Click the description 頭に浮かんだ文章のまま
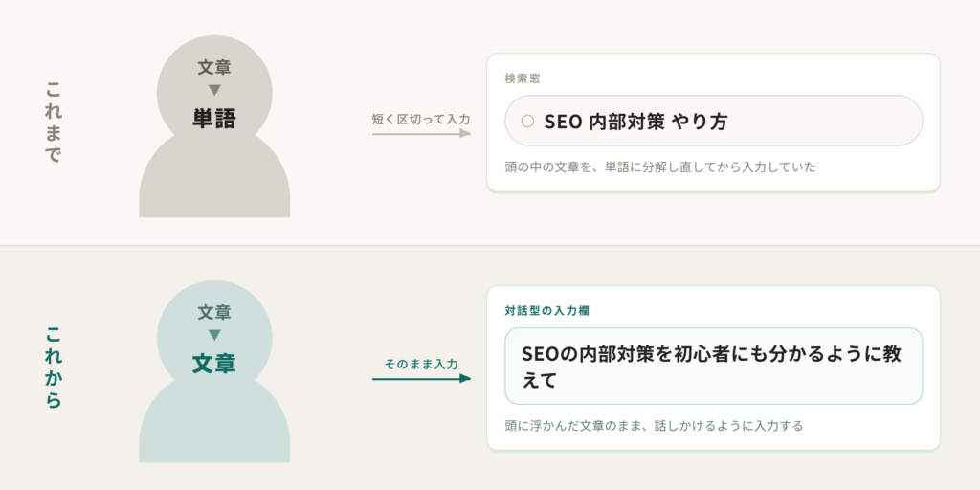980x490 pixels. click(654, 426)
